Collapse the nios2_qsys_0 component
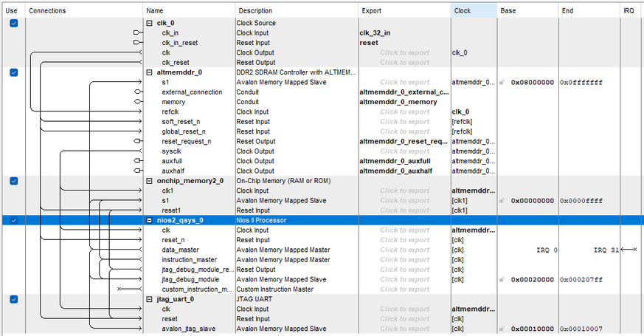 click(150, 221)
